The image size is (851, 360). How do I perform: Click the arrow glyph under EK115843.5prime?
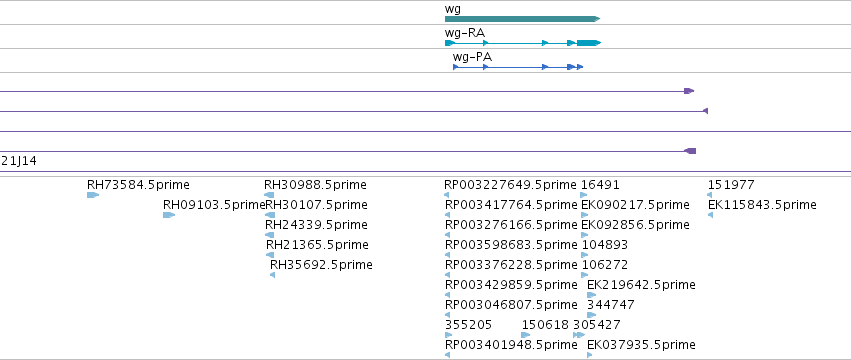[710, 215]
